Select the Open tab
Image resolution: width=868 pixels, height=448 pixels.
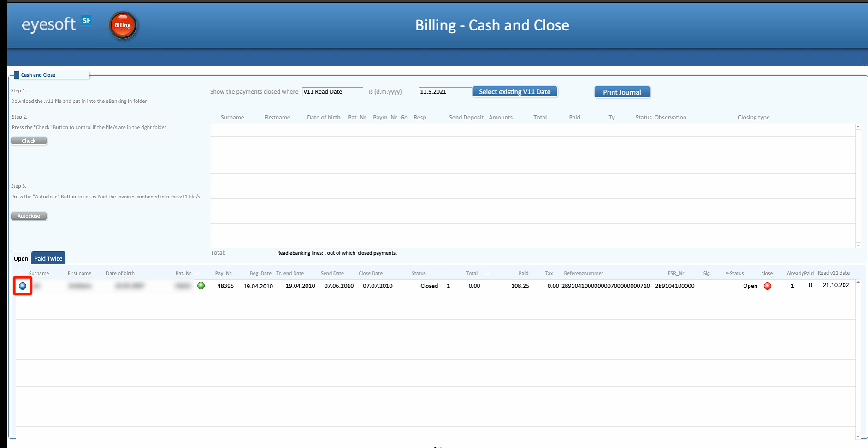[x=21, y=258]
